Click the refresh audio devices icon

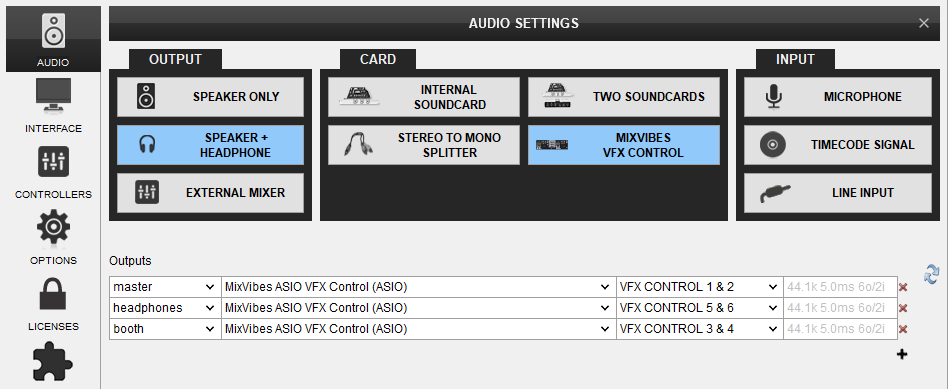coord(932,273)
